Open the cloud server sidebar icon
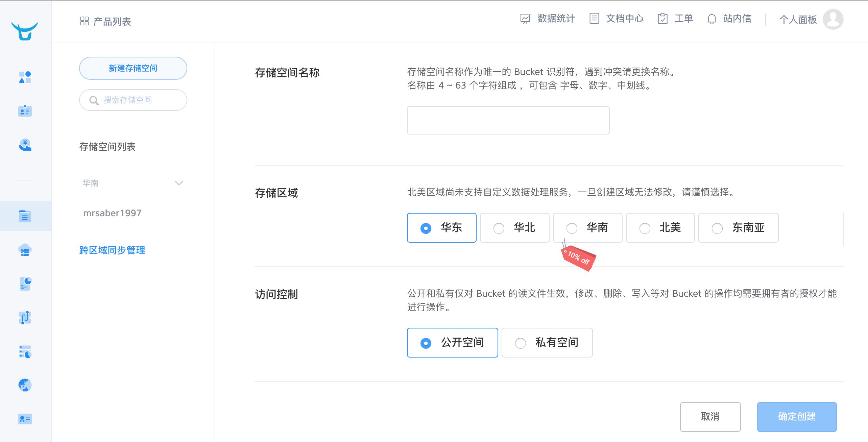The height and width of the screenshot is (442, 868). 25,250
